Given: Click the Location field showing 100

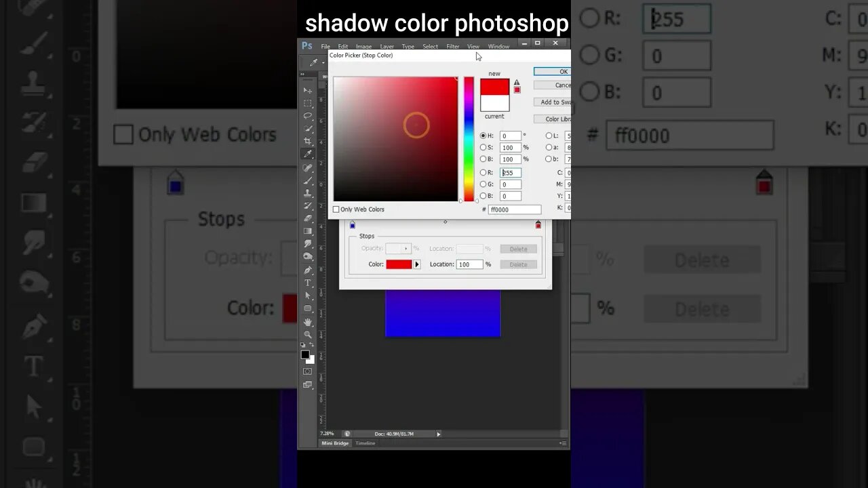Looking at the screenshot, I should pyautogui.click(x=469, y=264).
